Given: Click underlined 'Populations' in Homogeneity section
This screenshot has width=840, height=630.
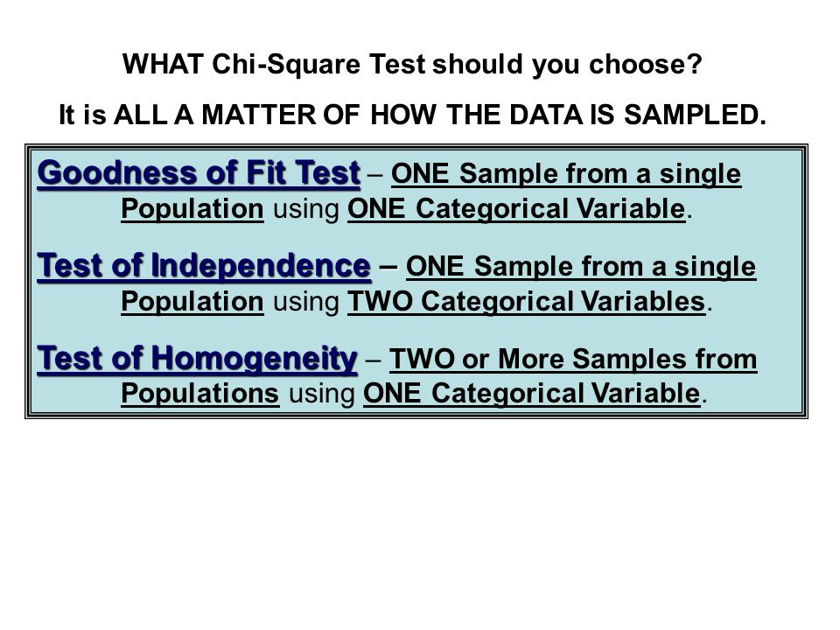Looking at the screenshot, I should pyautogui.click(x=199, y=394).
